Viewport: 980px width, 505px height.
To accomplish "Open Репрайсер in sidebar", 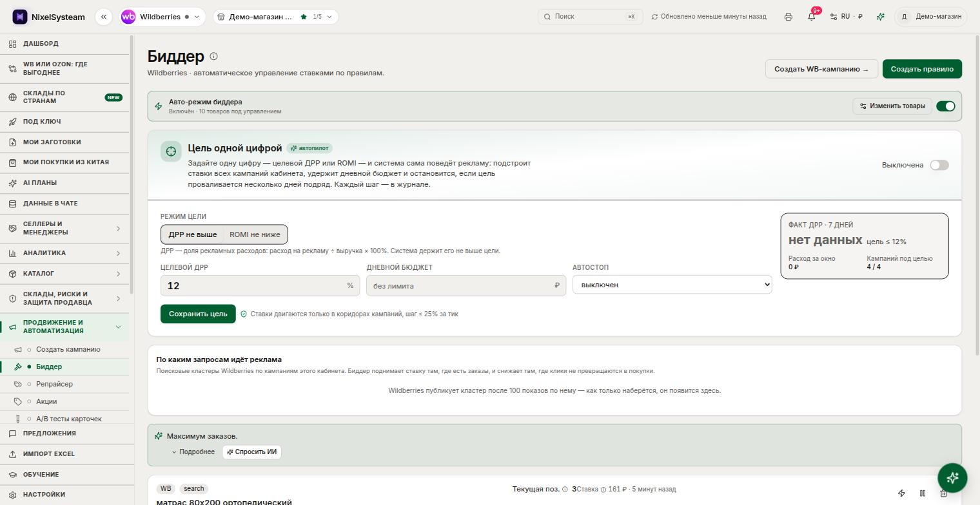I will pyautogui.click(x=54, y=384).
